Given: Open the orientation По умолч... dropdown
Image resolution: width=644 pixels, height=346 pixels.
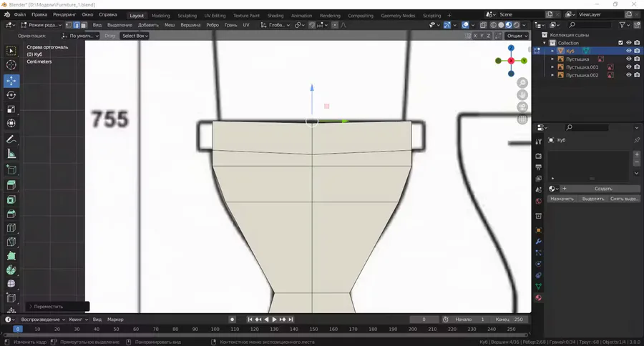Looking at the screenshot, I should (79, 36).
